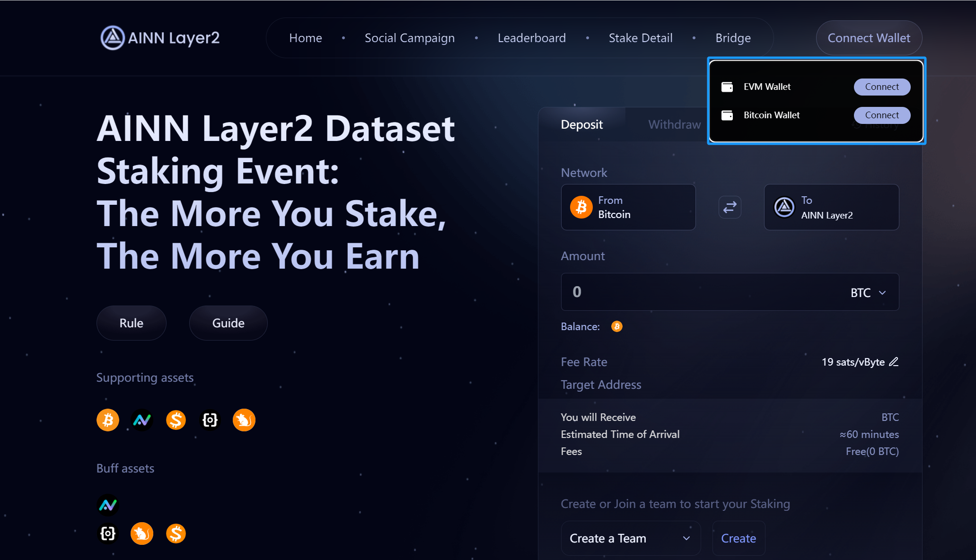Click the Connect Wallet button
This screenshot has width=976, height=560.
click(869, 38)
